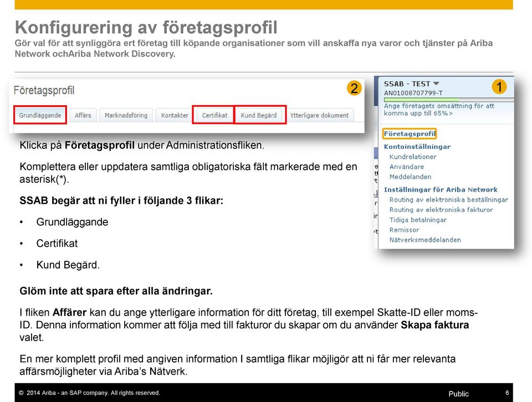The width and height of the screenshot is (532, 402).
Task: Open Kontoinställningar in the account menu
Action: tap(417, 147)
